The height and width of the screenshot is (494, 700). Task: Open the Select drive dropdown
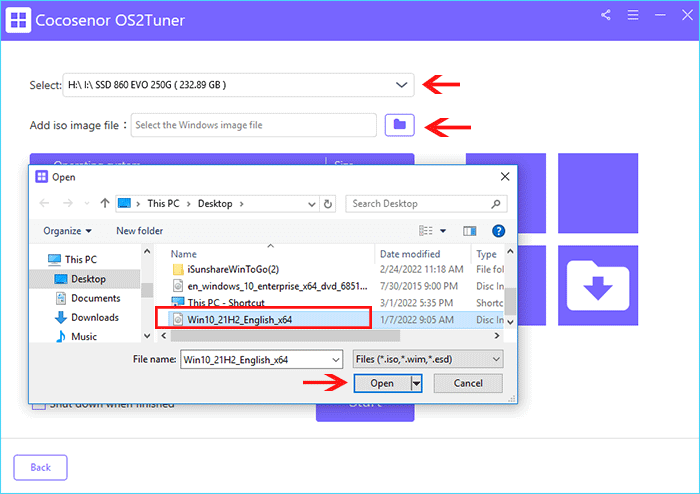(x=401, y=85)
